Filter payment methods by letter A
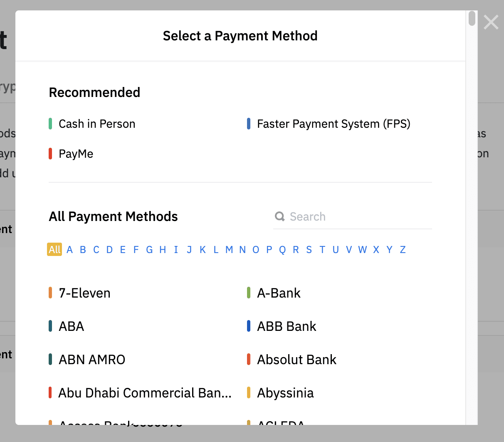The height and width of the screenshot is (442, 504). click(69, 249)
